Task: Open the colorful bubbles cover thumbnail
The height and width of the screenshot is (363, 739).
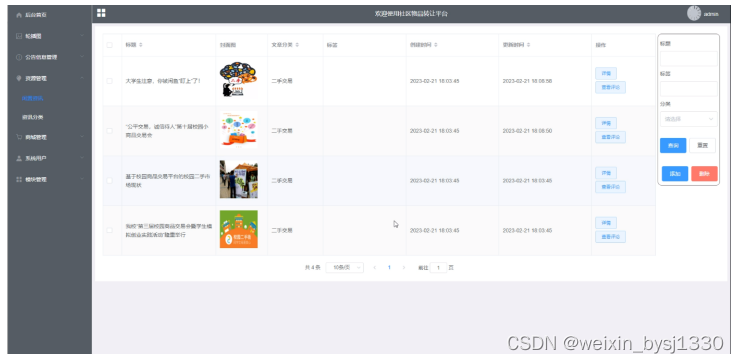Action: pos(238,130)
